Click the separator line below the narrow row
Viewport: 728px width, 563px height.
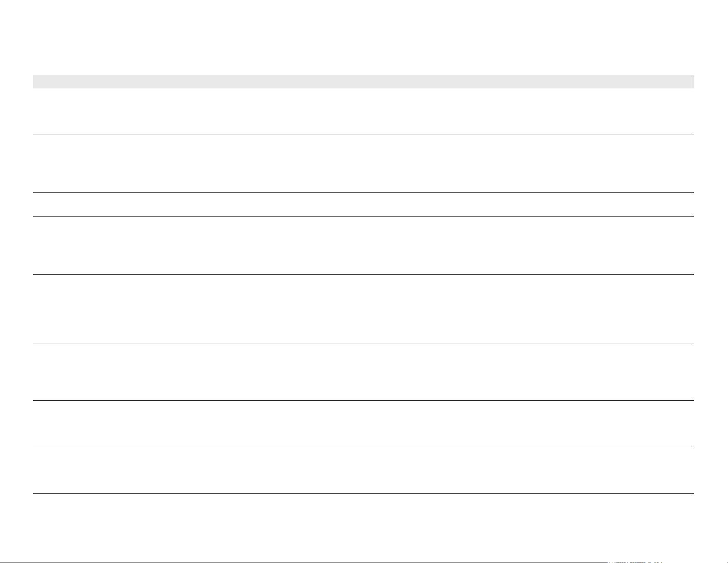[363, 217]
